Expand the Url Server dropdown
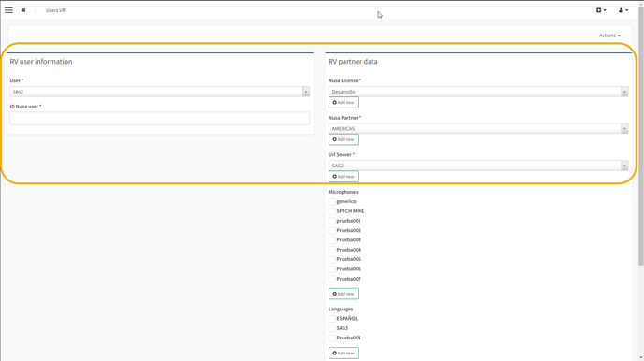Screen dimensions: 644x361 tap(478, 166)
